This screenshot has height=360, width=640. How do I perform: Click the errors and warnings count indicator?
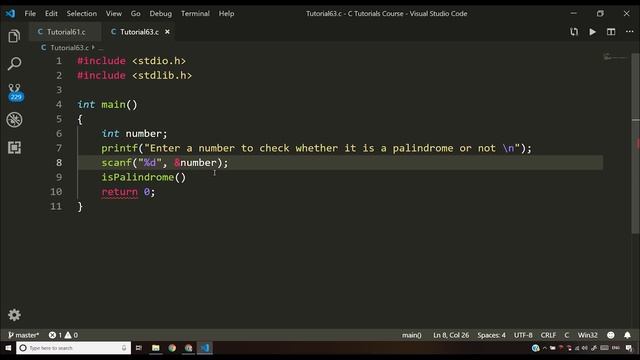63,335
